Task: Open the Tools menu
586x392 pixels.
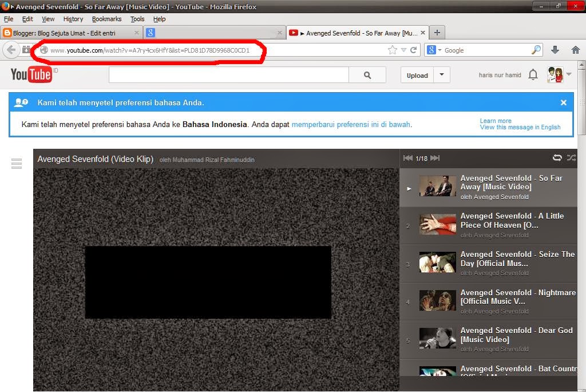Action: 137,19
